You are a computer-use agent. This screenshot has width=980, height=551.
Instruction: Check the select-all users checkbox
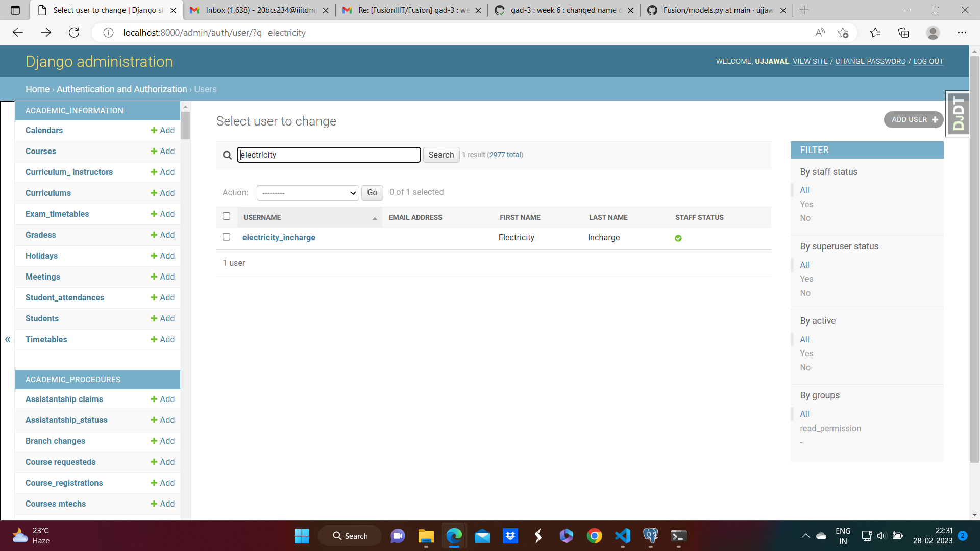pyautogui.click(x=227, y=216)
